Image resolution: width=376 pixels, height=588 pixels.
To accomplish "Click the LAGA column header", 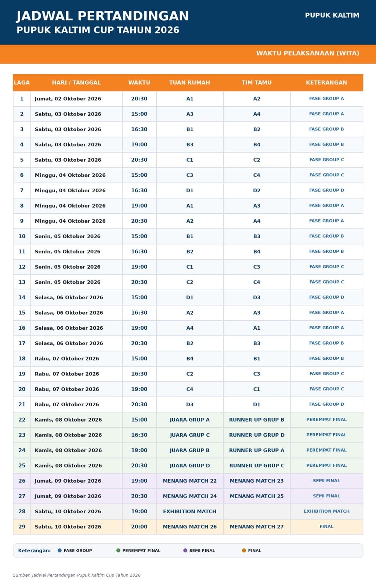I will pos(22,83).
